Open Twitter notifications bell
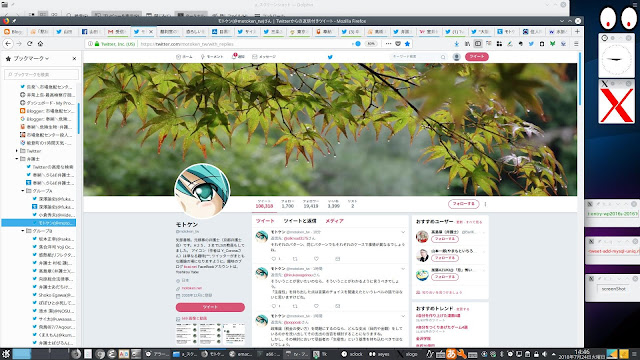This screenshot has width=640, height=360. coord(238,57)
